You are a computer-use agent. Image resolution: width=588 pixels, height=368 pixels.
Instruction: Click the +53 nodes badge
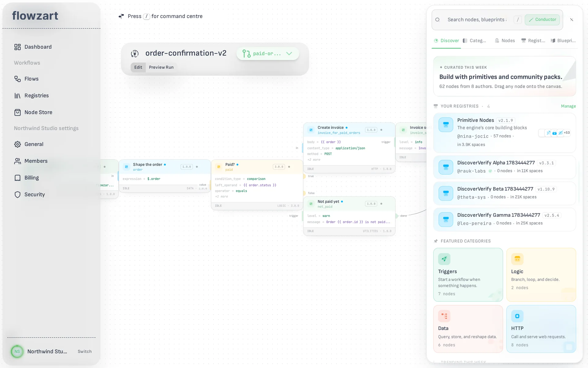click(x=567, y=133)
